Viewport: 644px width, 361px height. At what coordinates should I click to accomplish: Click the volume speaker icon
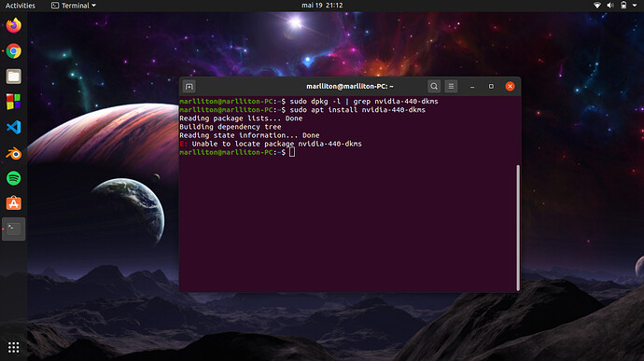[x=610, y=6]
